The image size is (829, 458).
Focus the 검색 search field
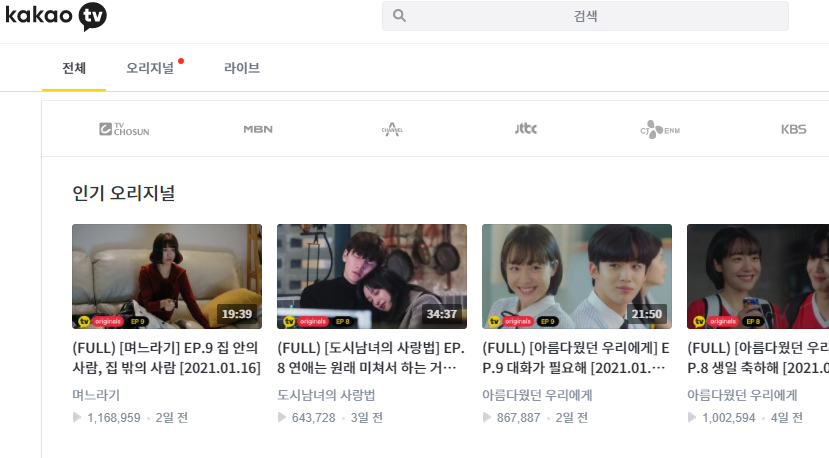tap(585, 16)
